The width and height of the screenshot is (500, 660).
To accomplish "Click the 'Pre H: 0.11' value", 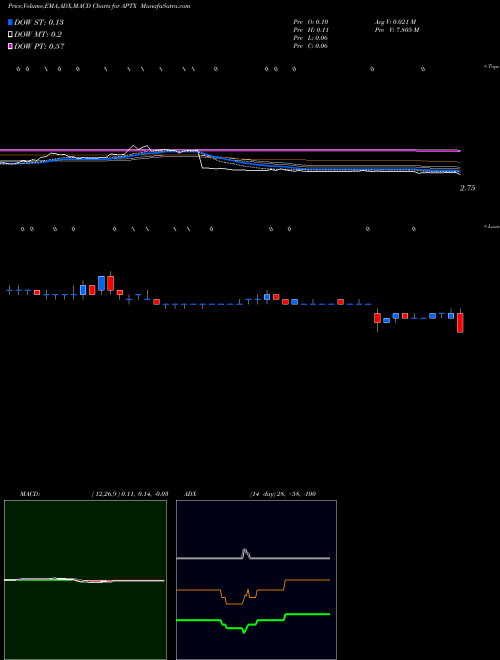I will tap(311, 30).
